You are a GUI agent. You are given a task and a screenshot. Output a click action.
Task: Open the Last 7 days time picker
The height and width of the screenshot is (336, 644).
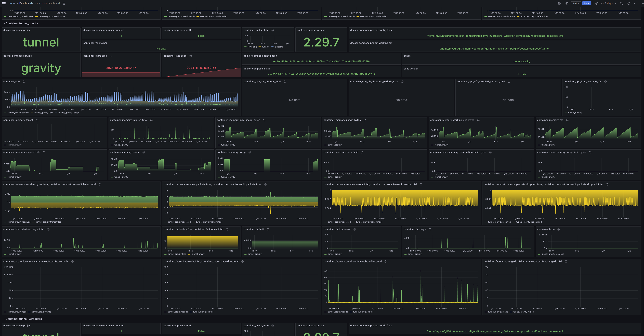pos(606,4)
